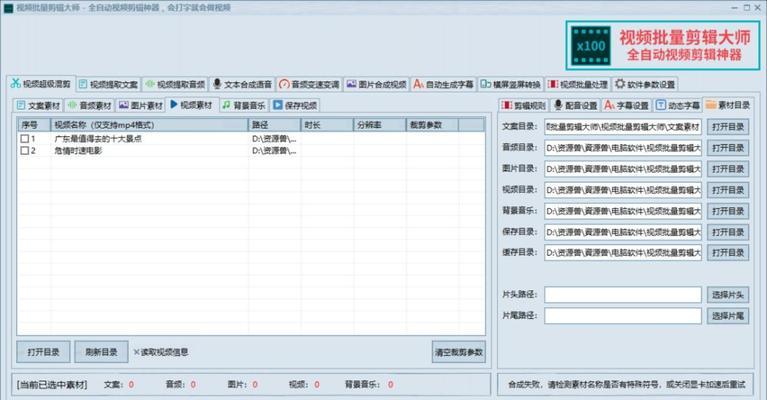Click the 合成失败 status message
Screen dimensions: 767x400
coord(627,385)
